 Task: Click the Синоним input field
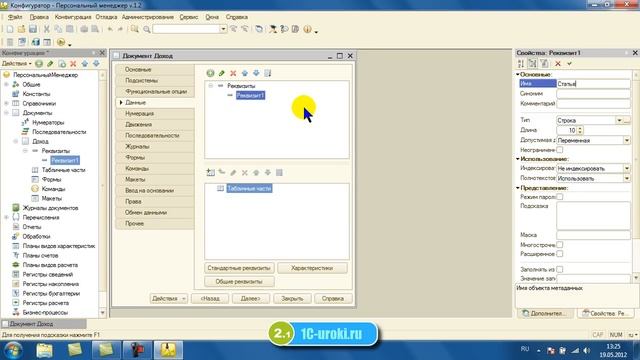click(593, 93)
